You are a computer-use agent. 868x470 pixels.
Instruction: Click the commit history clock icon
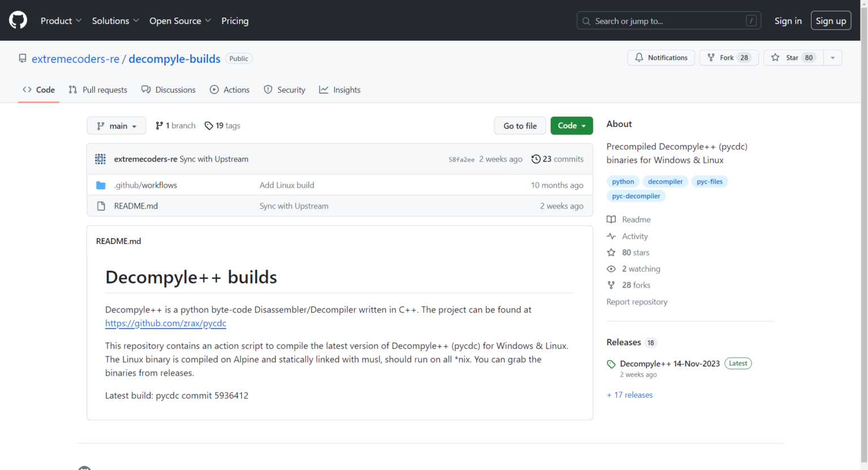click(536, 159)
